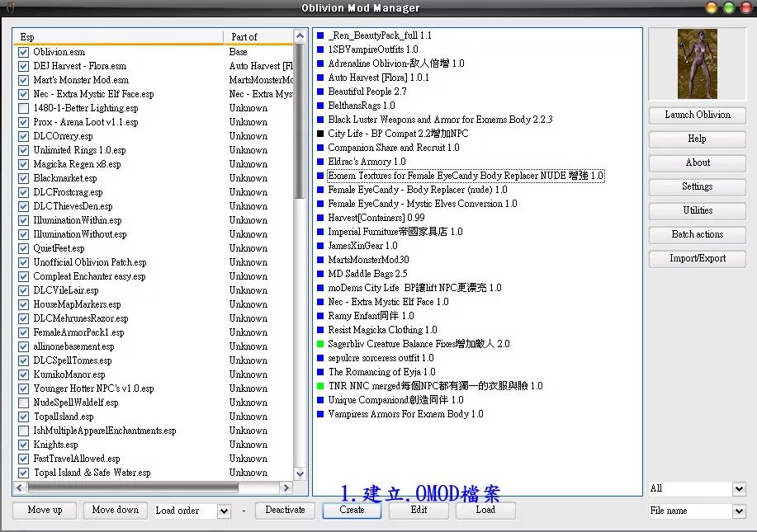Click the blue icon of Exnem Textures for Female EyeCandy

[320, 176]
